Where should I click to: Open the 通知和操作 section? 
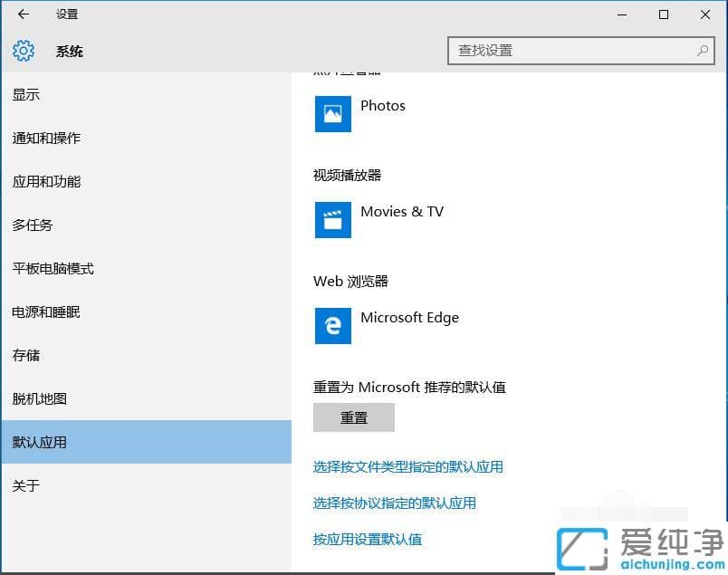47,138
